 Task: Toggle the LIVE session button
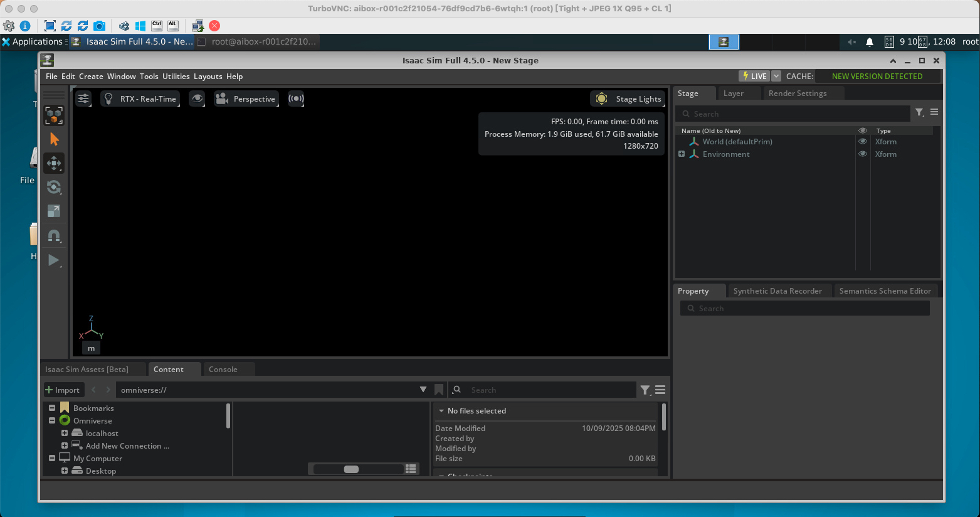click(x=754, y=76)
